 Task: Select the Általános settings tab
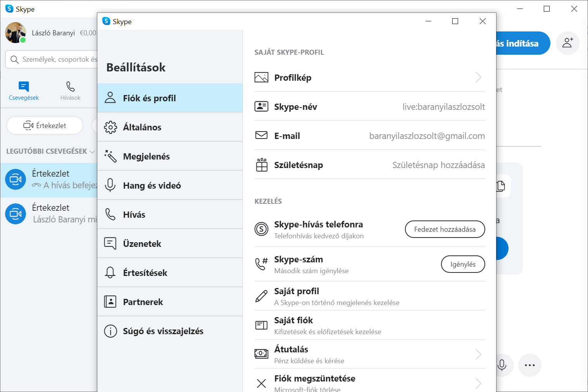[170, 127]
